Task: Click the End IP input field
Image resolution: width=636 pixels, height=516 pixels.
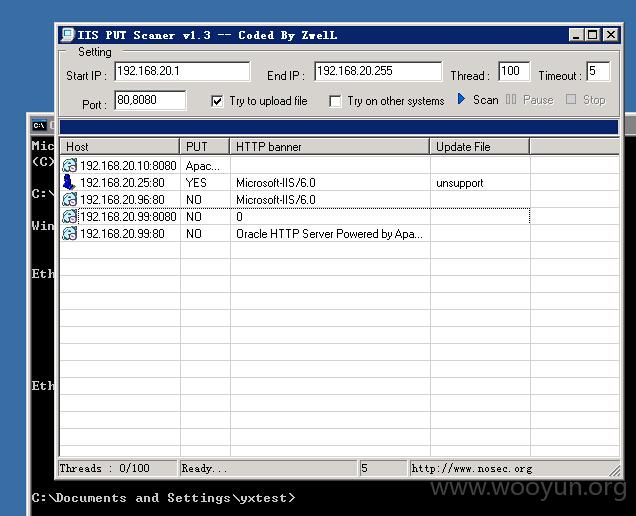Action: (x=378, y=71)
